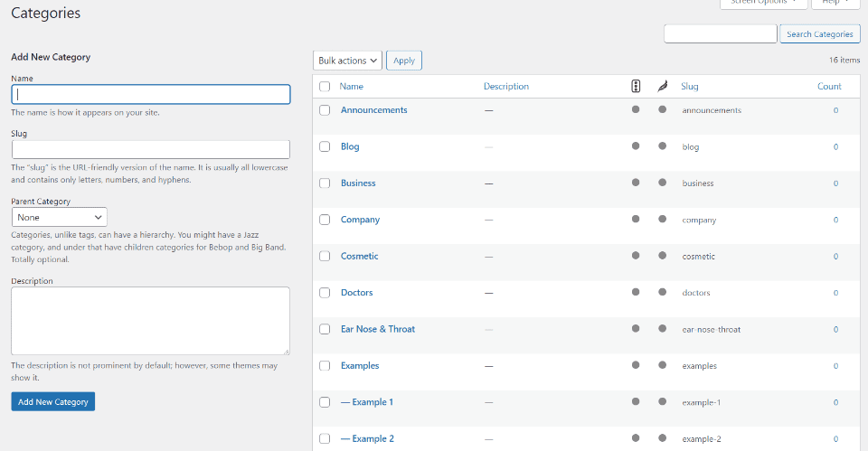
Task: Click the SEO score column header icon
Action: click(636, 87)
